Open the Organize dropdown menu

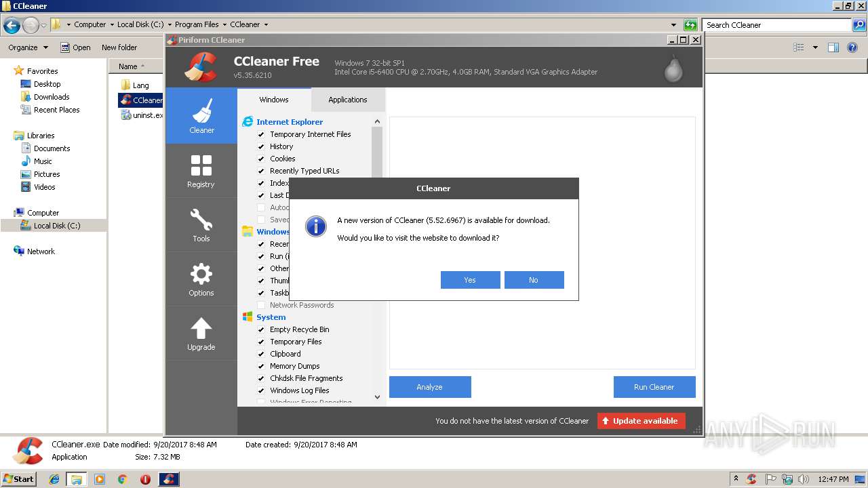(28, 47)
